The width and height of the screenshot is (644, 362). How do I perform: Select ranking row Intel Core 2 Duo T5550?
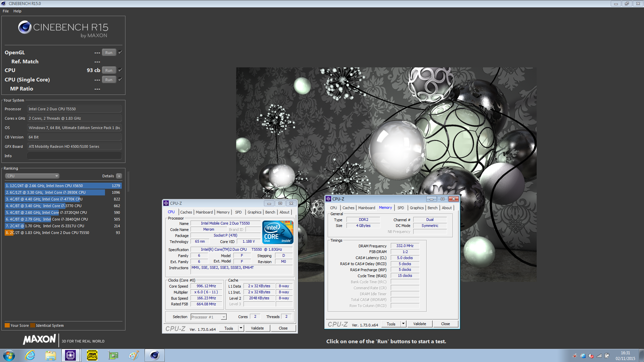click(x=63, y=233)
